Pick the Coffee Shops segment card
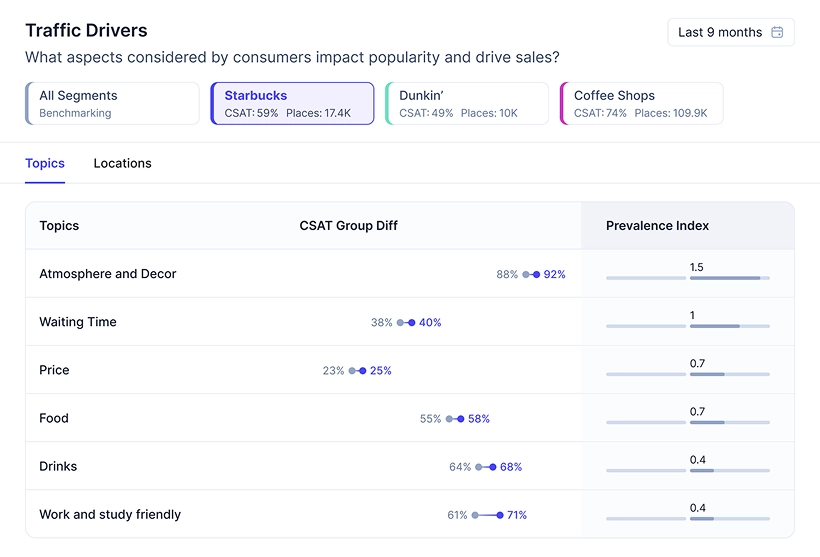Viewport: 820px width, 557px height. [x=641, y=104]
